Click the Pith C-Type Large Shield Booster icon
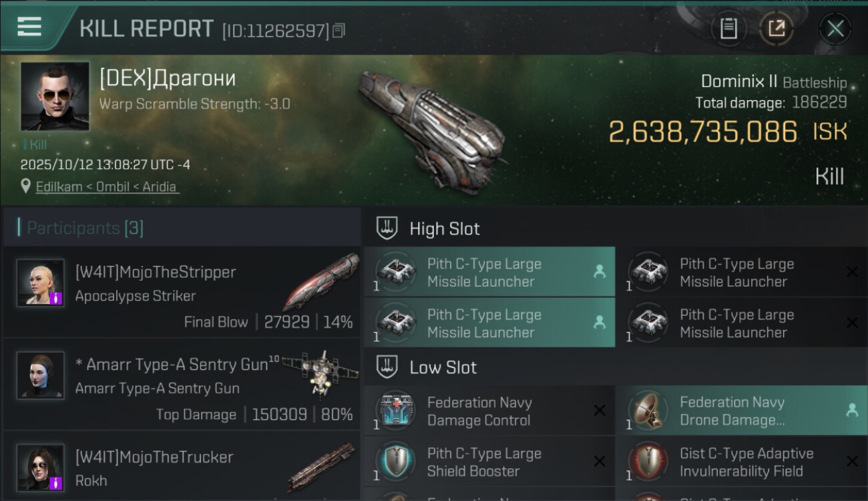This screenshot has width=868, height=501. click(396, 462)
